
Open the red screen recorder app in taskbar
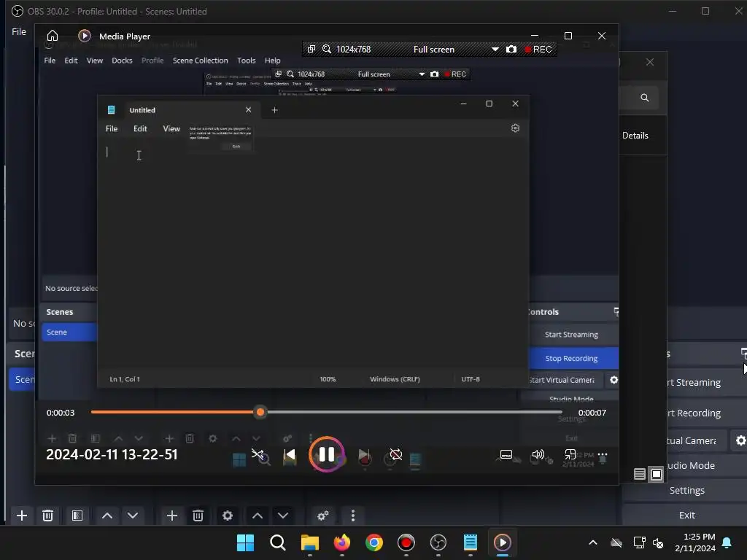tap(406, 542)
